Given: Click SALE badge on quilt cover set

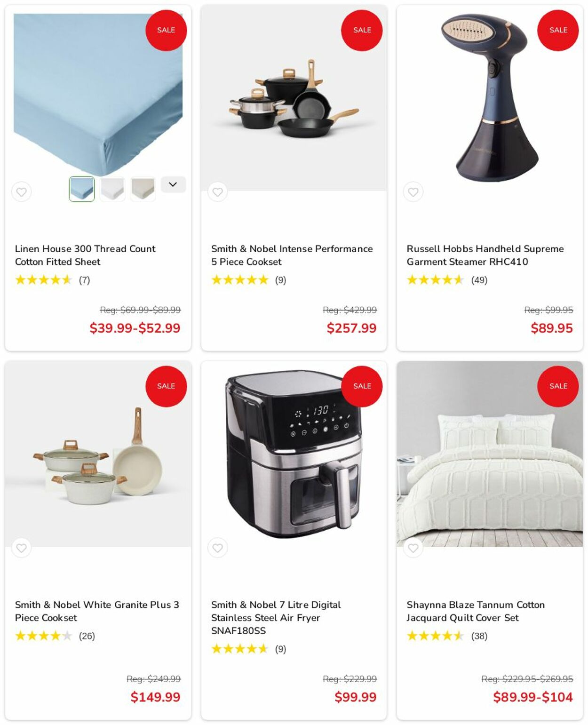Looking at the screenshot, I should point(558,386).
